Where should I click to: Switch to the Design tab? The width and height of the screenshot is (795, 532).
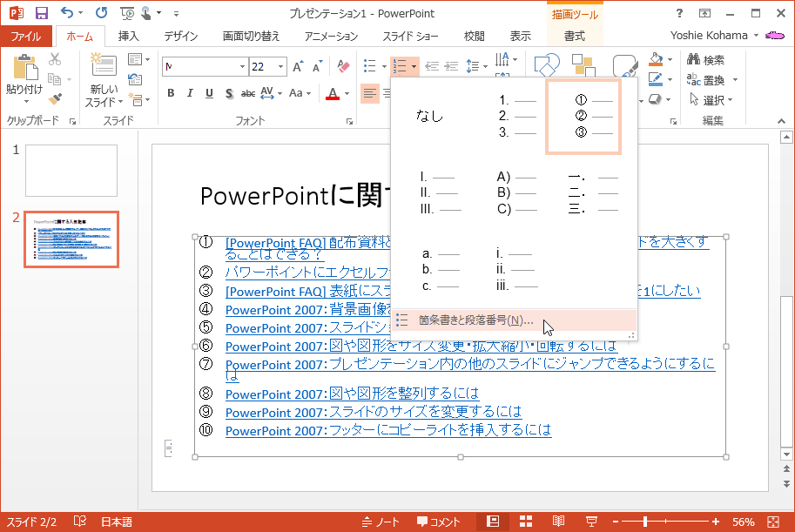181,36
